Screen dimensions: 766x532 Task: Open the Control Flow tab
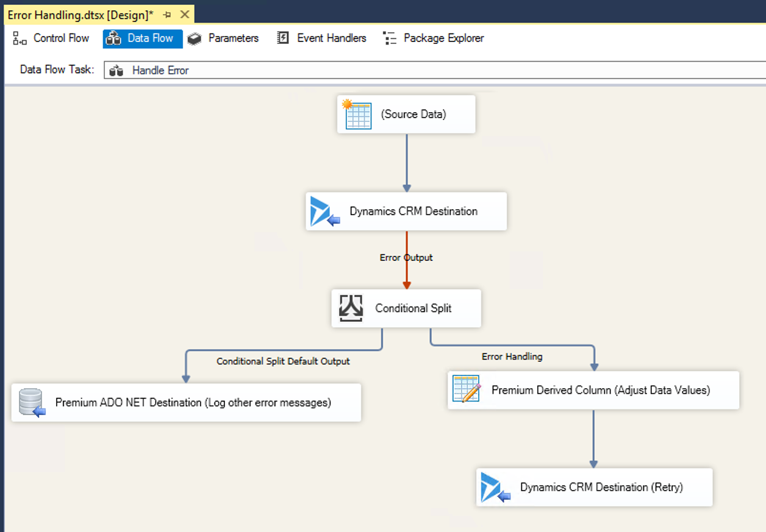(x=51, y=38)
